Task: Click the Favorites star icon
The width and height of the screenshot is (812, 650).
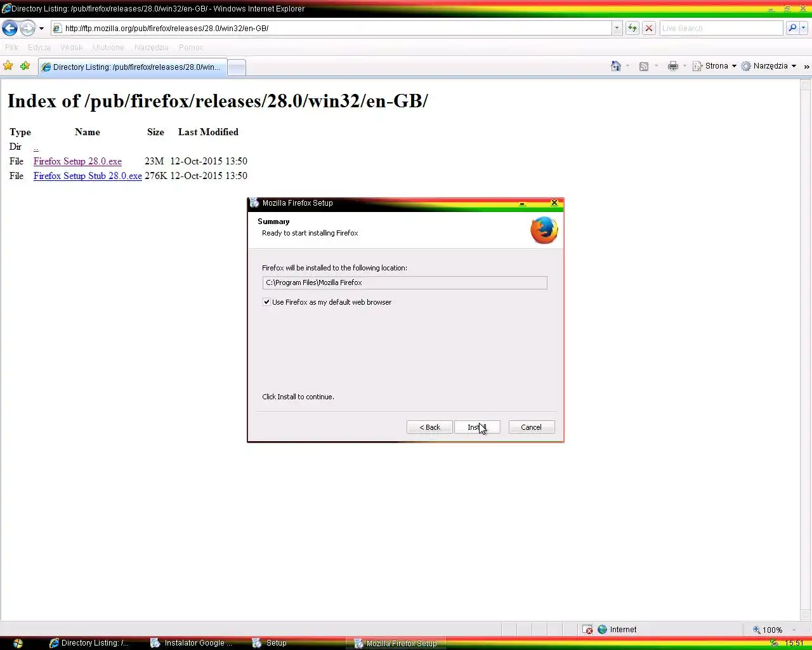Action: point(8,66)
